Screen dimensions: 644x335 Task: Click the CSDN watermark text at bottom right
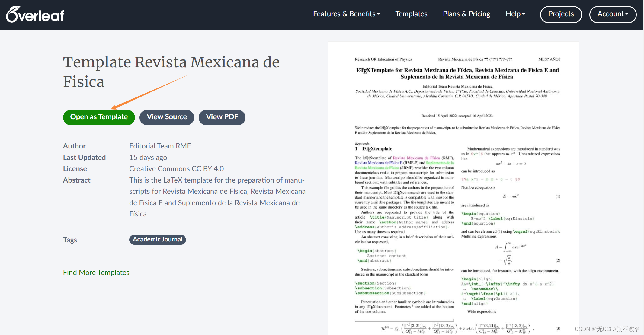[x=607, y=329]
